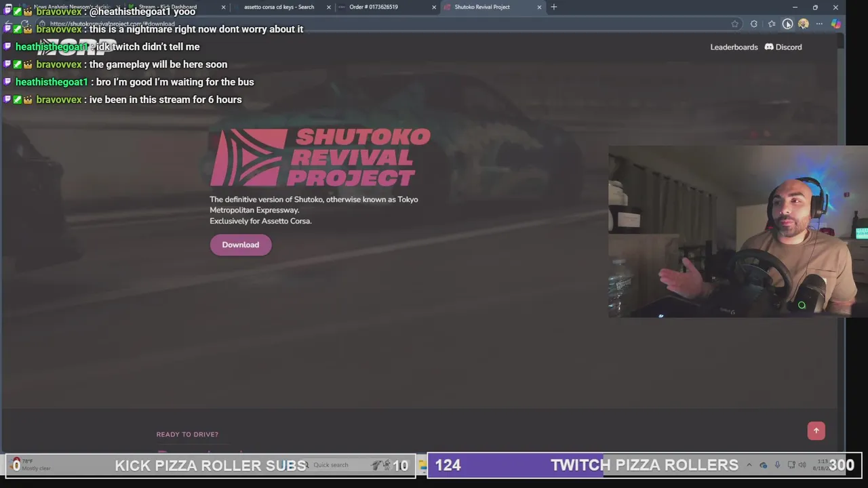868x488 pixels.
Task: Open a new browser tab
Action: (554, 7)
